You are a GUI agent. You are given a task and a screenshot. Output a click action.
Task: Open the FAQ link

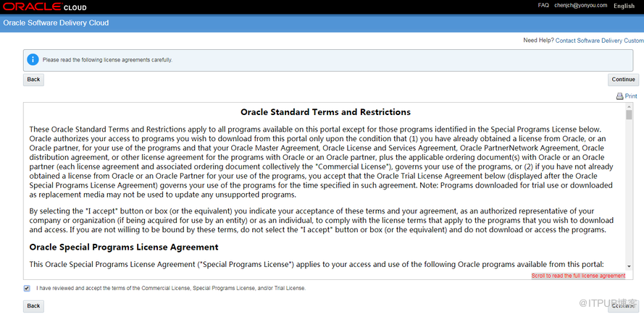click(x=543, y=5)
